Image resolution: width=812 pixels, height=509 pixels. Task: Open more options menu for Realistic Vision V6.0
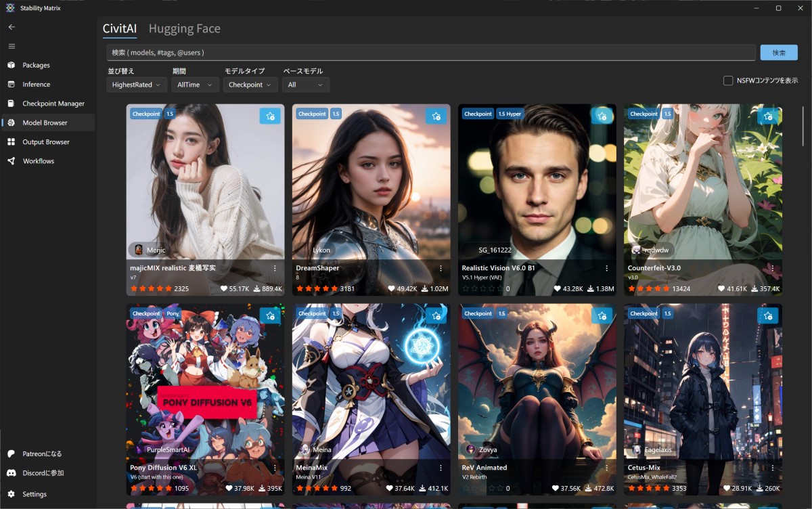tap(607, 268)
